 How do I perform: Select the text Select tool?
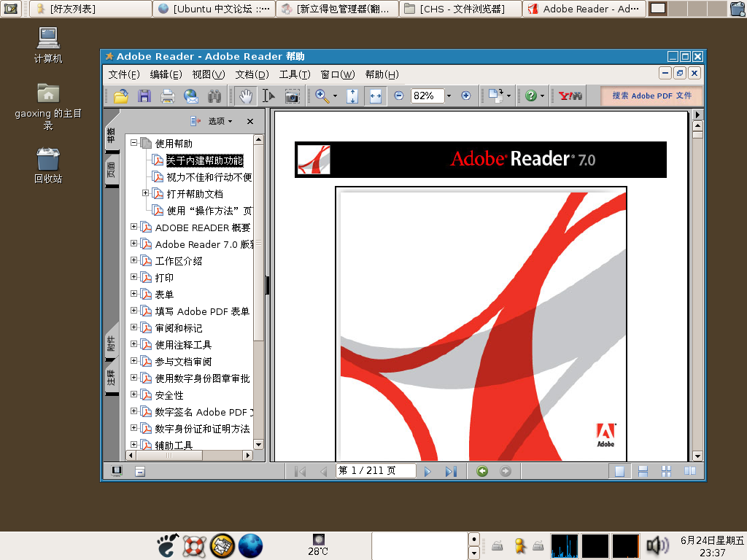pos(268,96)
